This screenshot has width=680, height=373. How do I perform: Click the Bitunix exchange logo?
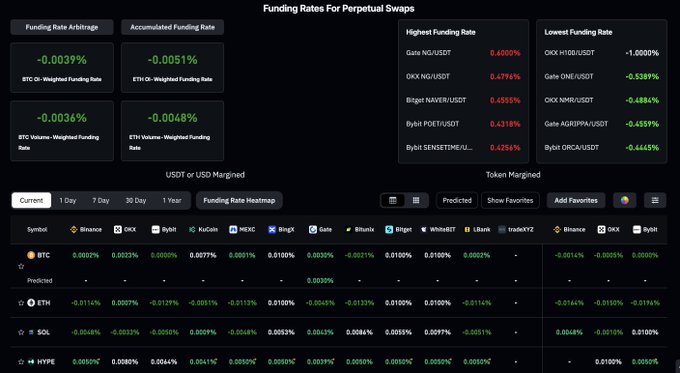coord(348,229)
